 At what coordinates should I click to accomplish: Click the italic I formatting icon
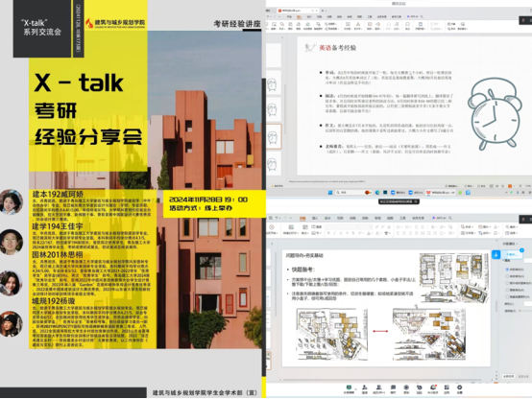334,233
